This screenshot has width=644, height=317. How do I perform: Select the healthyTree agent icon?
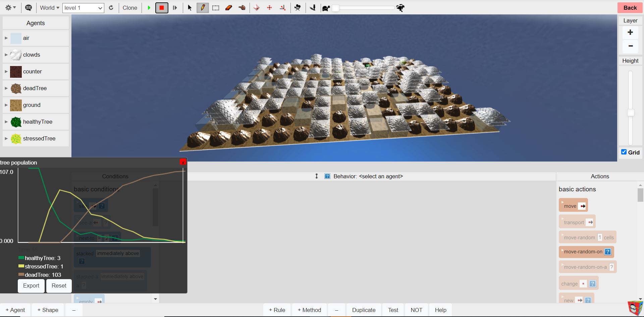pos(16,122)
